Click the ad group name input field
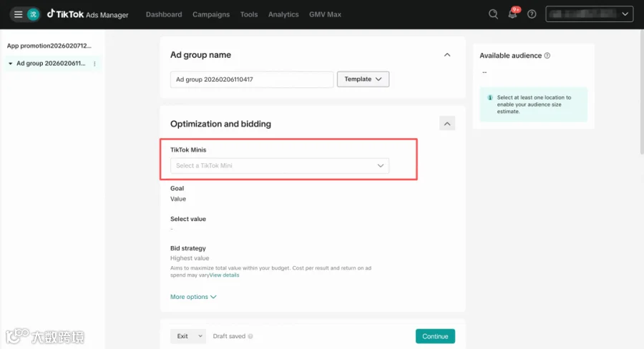 252,79
